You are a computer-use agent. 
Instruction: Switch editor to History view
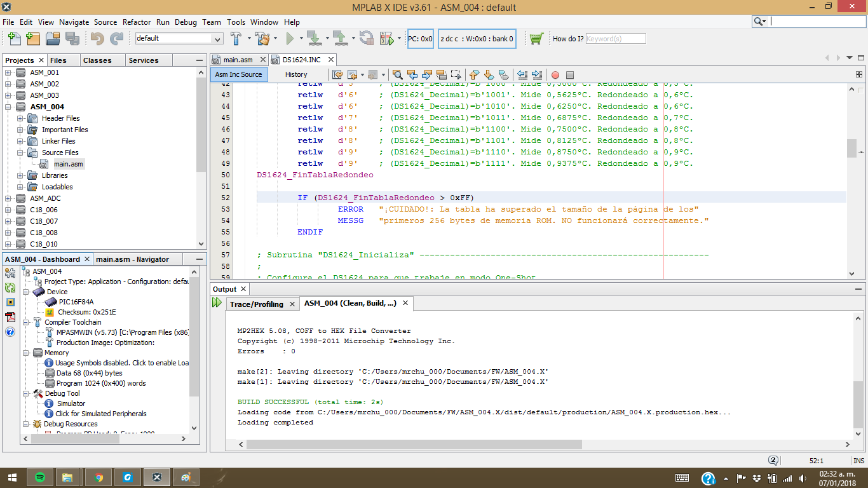coord(296,74)
